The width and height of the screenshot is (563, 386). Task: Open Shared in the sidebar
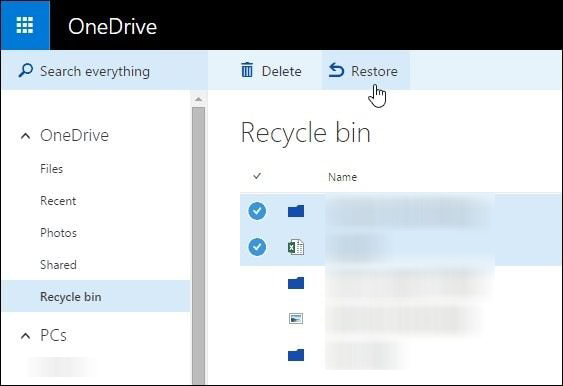coord(58,265)
